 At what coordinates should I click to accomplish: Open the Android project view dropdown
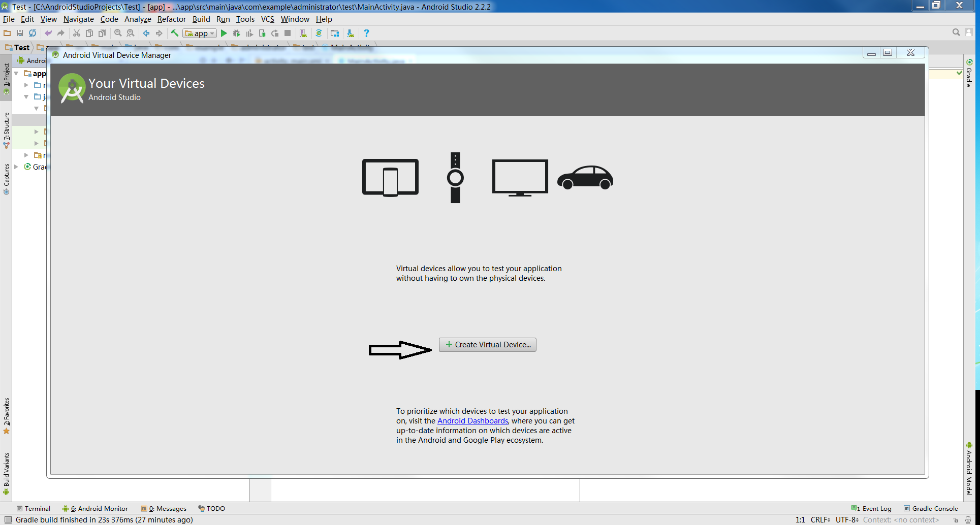(31, 60)
